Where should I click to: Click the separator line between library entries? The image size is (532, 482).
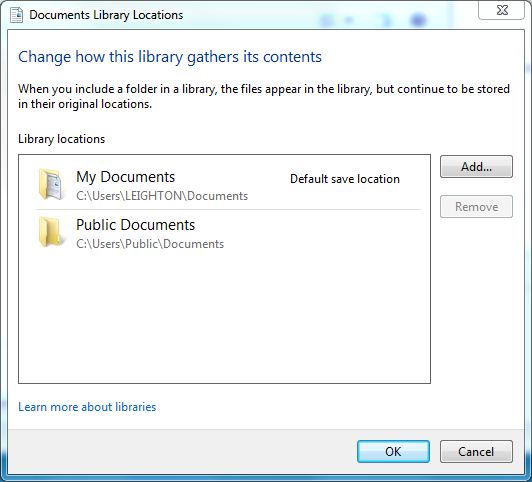pos(229,210)
